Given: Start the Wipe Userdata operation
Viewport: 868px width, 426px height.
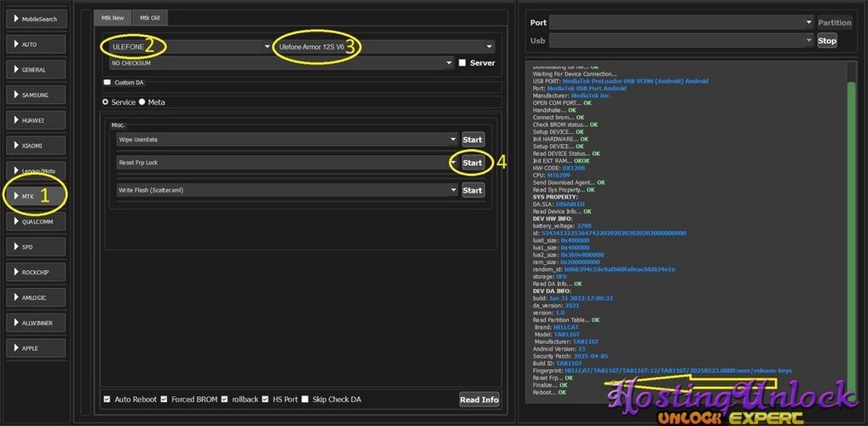Looking at the screenshot, I should click(472, 140).
